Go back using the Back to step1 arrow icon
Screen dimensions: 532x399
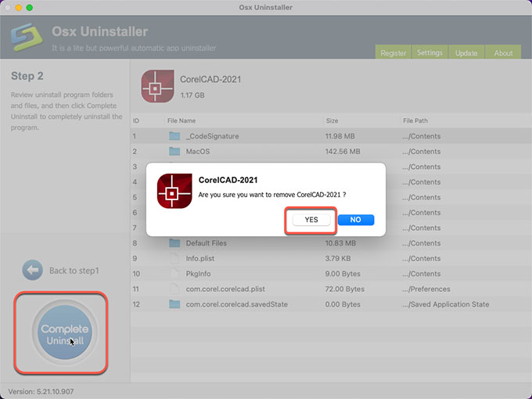[x=33, y=270]
